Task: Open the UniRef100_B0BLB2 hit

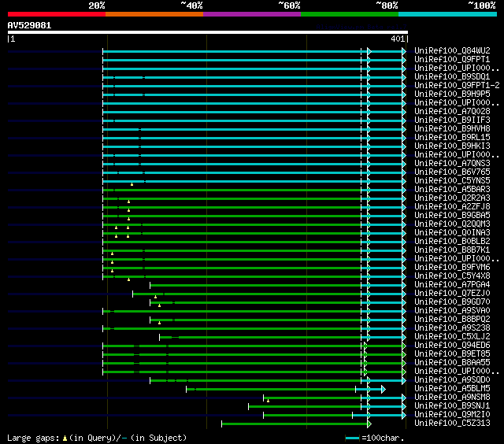Action: click(x=452, y=241)
